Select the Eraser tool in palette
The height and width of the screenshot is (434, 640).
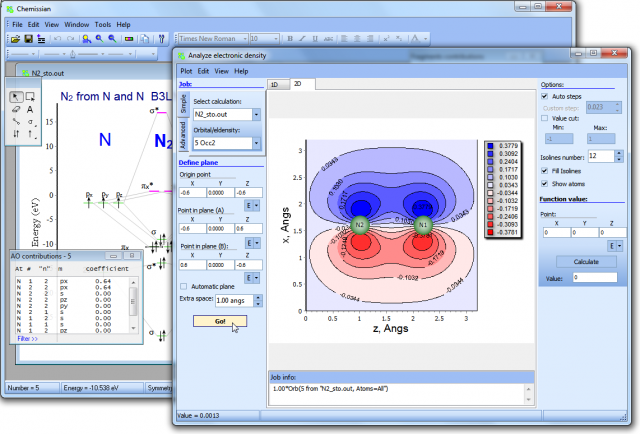pyautogui.click(x=16, y=109)
